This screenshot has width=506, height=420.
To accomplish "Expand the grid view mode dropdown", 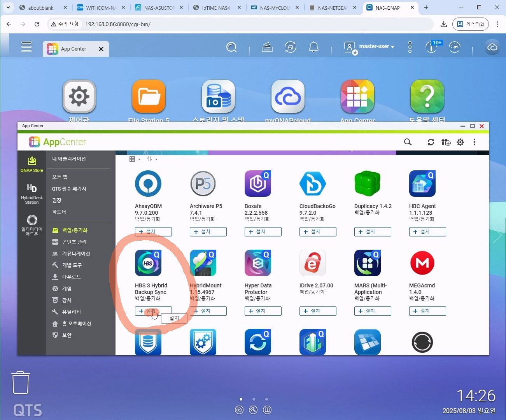I will click(x=135, y=159).
